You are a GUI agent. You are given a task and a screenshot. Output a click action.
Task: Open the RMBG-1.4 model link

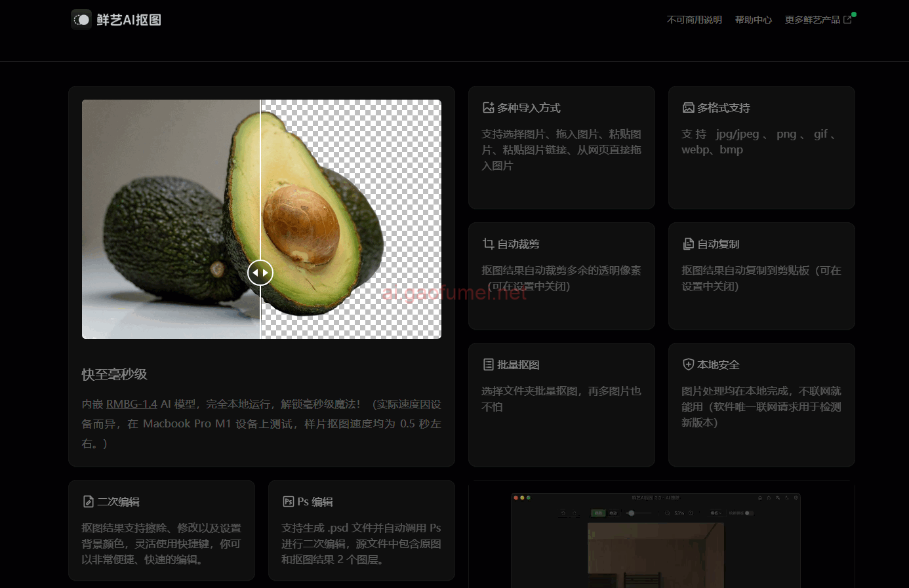[x=131, y=404]
